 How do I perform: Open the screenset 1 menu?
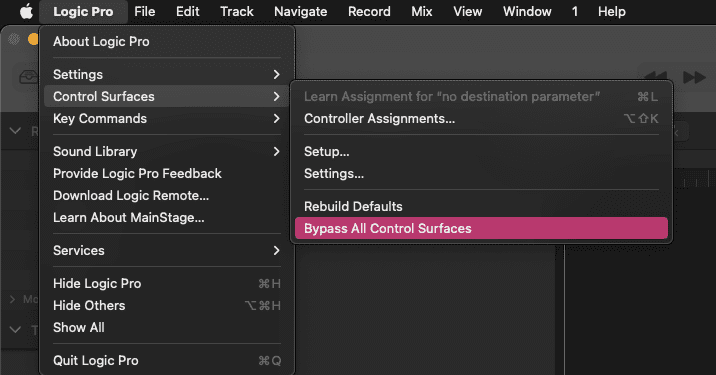tap(575, 11)
